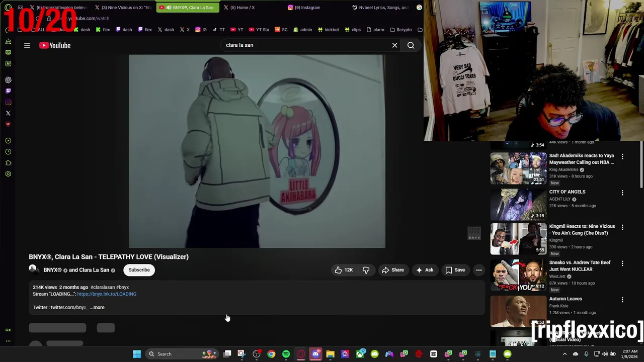Open File Explorer from the taskbar
The image size is (644, 362).
330,354
